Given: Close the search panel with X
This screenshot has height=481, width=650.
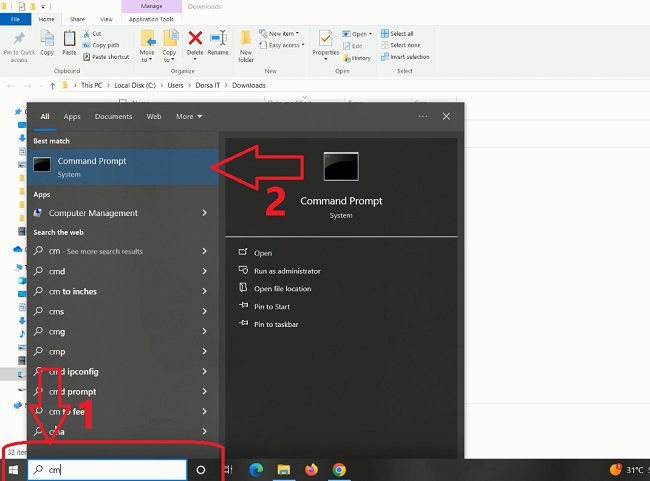Looking at the screenshot, I should tap(446, 117).
